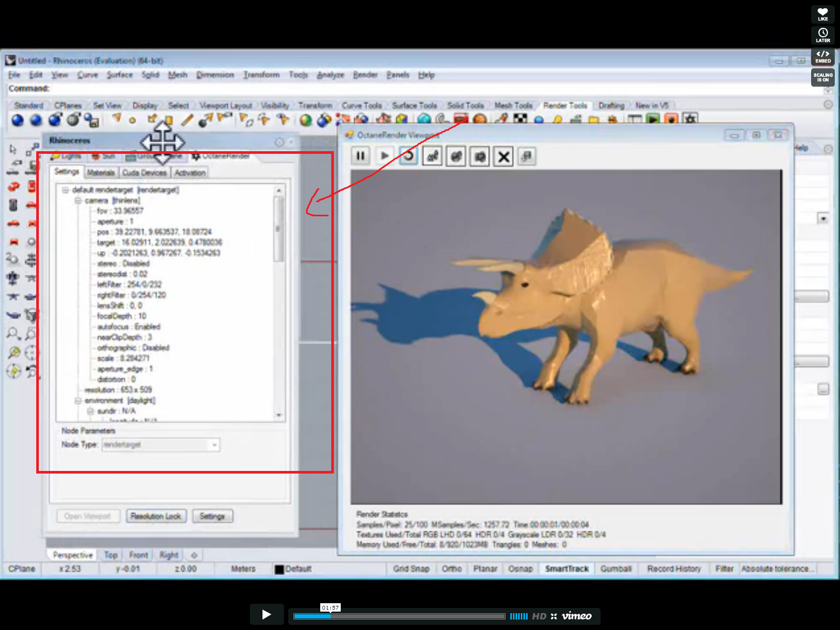Collapse the default rendertarget tree node
This screenshot has height=630, width=840.
65,190
